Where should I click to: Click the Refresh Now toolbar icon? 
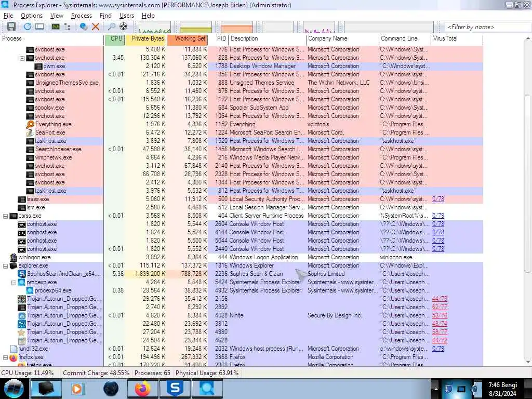[28, 26]
